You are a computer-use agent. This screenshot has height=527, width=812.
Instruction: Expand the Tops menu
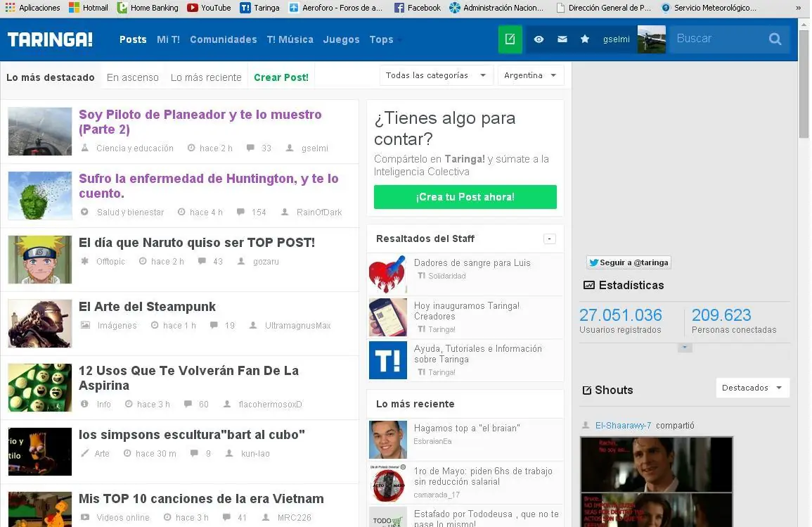point(385,39)
